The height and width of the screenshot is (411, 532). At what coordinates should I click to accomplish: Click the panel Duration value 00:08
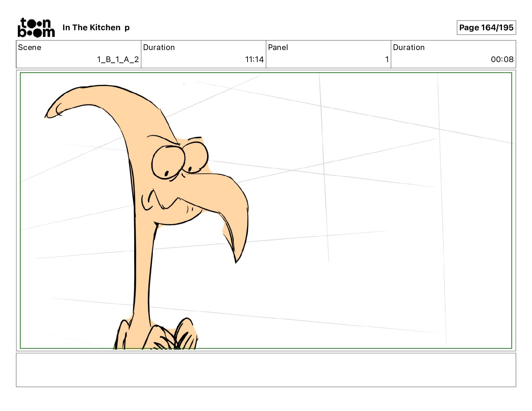pyautogui.click(x=502, y=59)
